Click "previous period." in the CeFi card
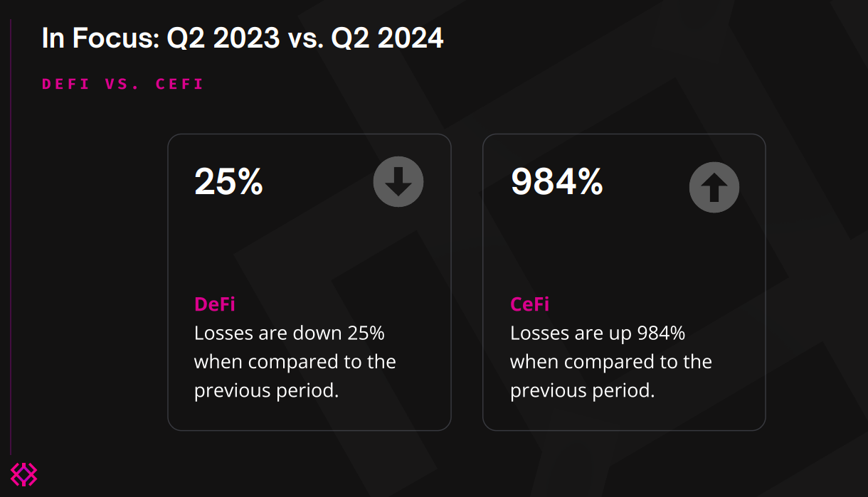Image resolution: width=868 pixels, height=497 pixels. pyautogui.click(x=582, y=390)
